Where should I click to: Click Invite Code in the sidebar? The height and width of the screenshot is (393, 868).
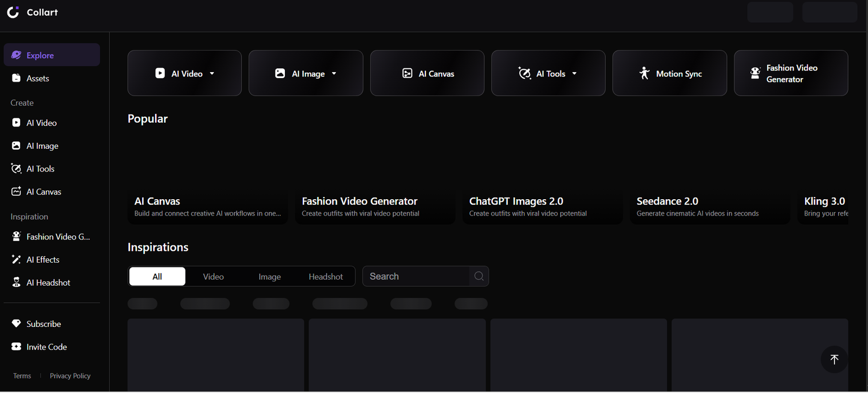coord(52,346)
